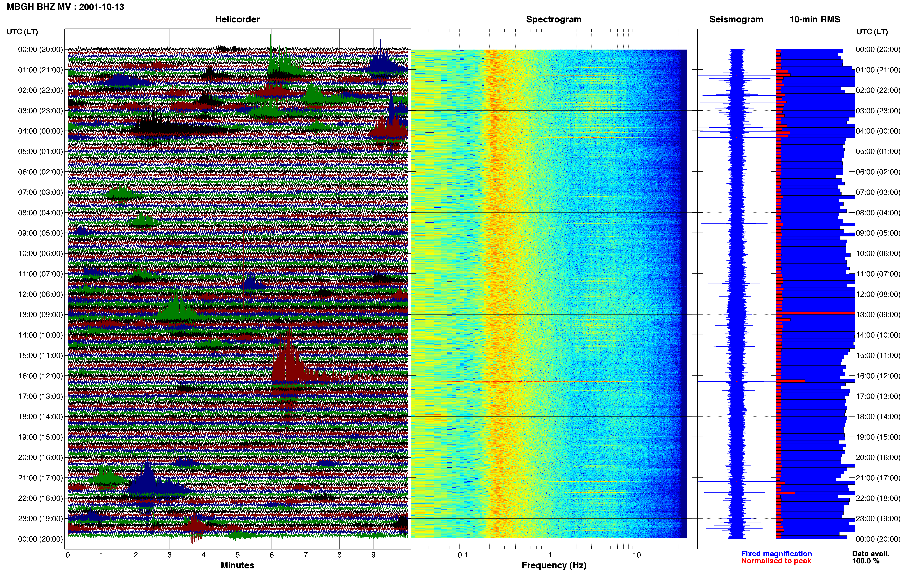
Task: Click the 'Data avail.' label
Action: pos(870,554)
